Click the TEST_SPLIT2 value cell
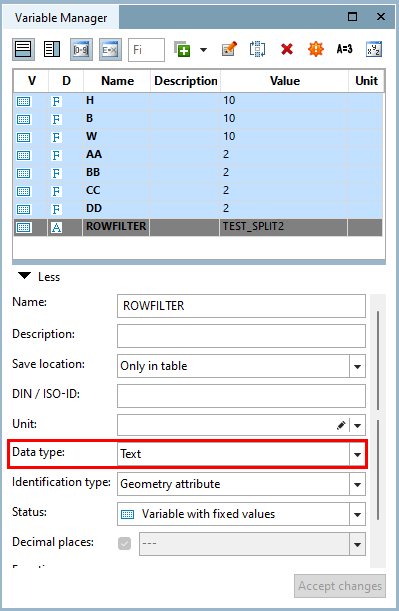The width and height of the screenshot is (399, 611). (x=284, y=226)
